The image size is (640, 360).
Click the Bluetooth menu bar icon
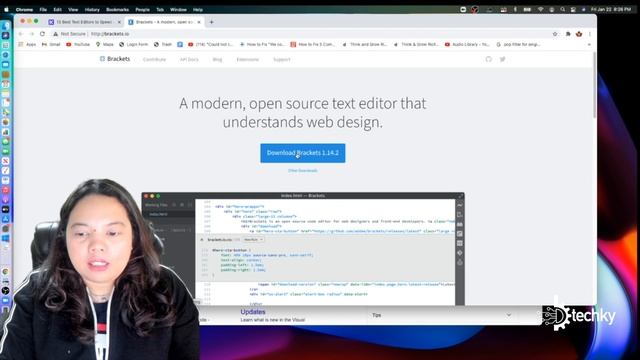tap(515, 9)
